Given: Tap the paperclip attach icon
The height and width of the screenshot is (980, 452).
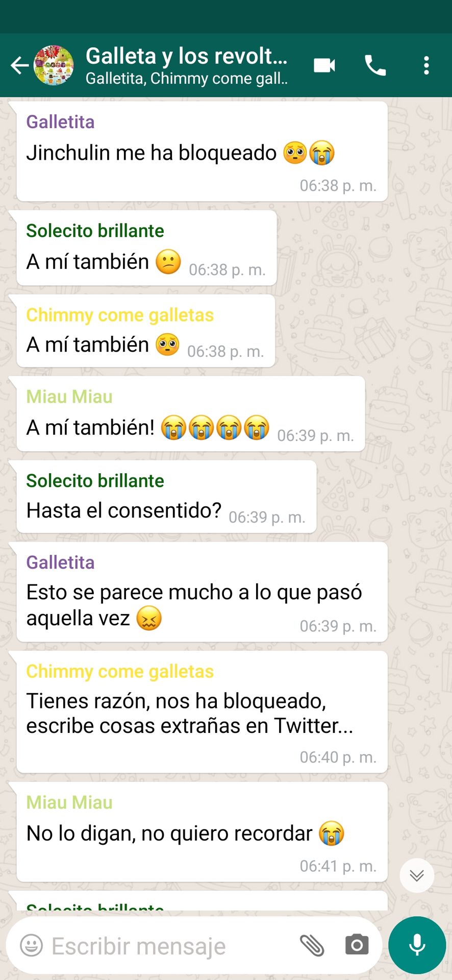Looking at the screenshot, I should coord(312,945).
